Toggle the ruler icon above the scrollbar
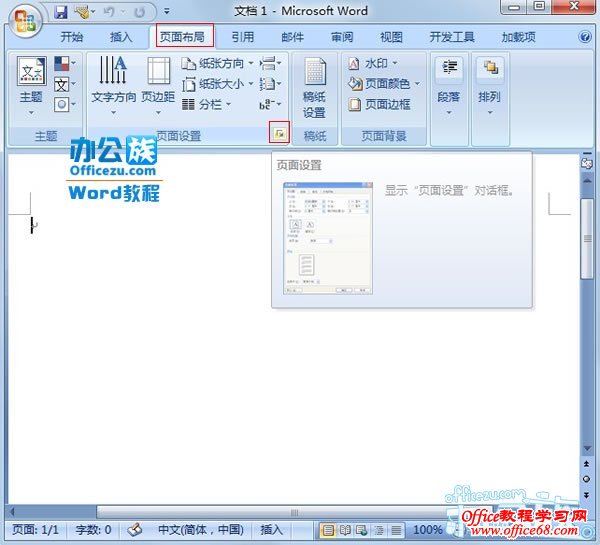This screenshot has width=600, height=545. [587, 163]
